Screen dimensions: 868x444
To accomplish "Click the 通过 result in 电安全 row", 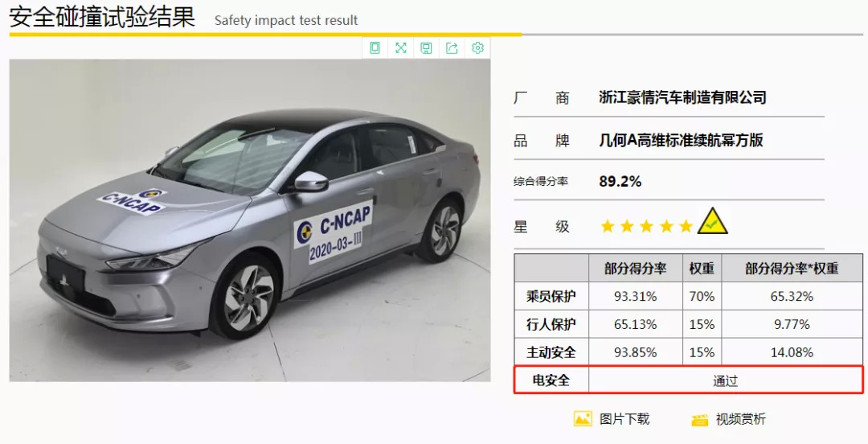I will coord(725,380).
